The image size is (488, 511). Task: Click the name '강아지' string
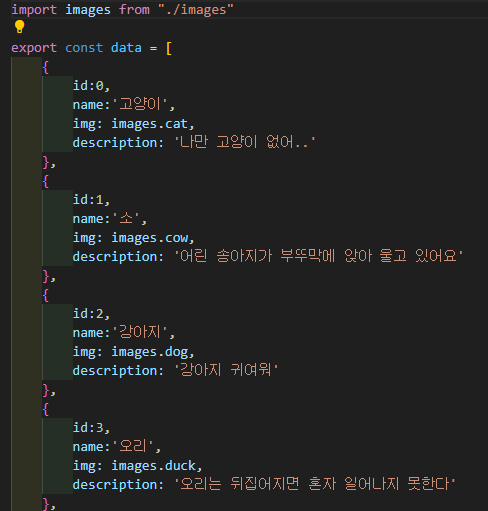[x=140, y=332]
